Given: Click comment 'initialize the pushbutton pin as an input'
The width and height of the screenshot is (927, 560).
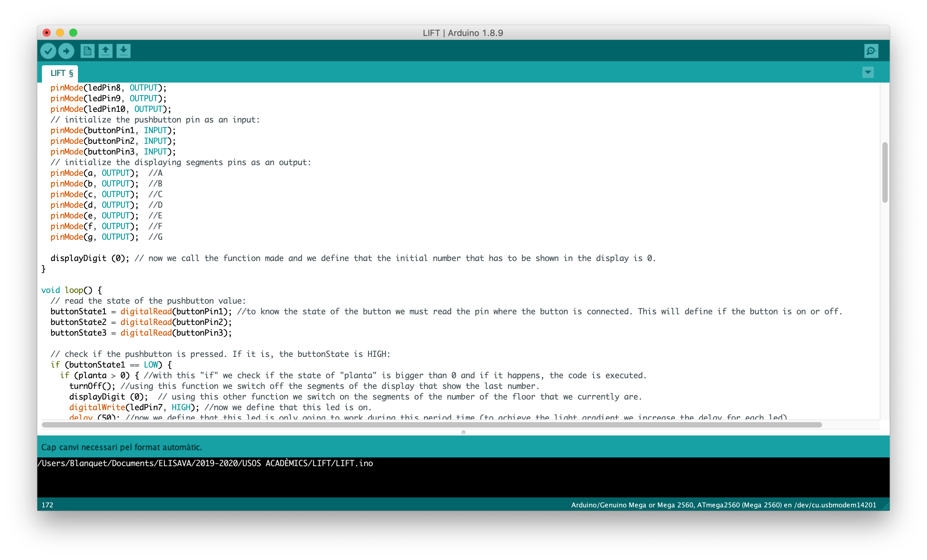Looking at the screenshot, I should (x=155, y=120).
